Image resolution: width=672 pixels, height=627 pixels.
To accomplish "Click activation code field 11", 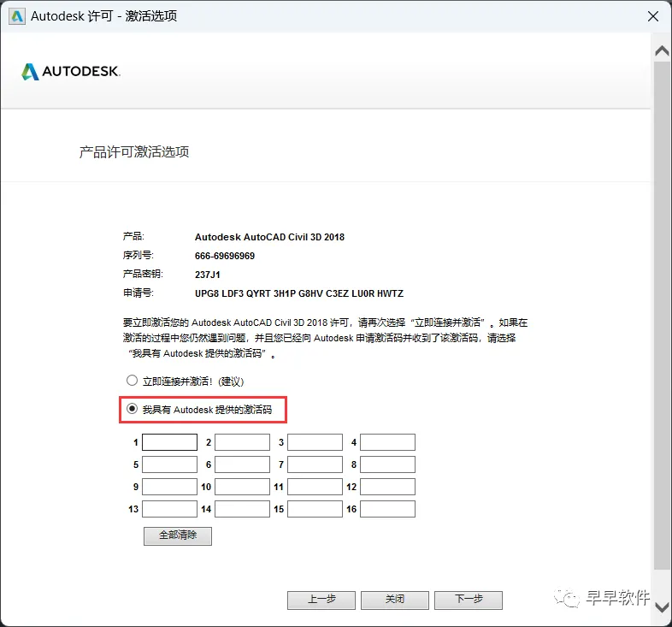I will click(x=315, y=487).
